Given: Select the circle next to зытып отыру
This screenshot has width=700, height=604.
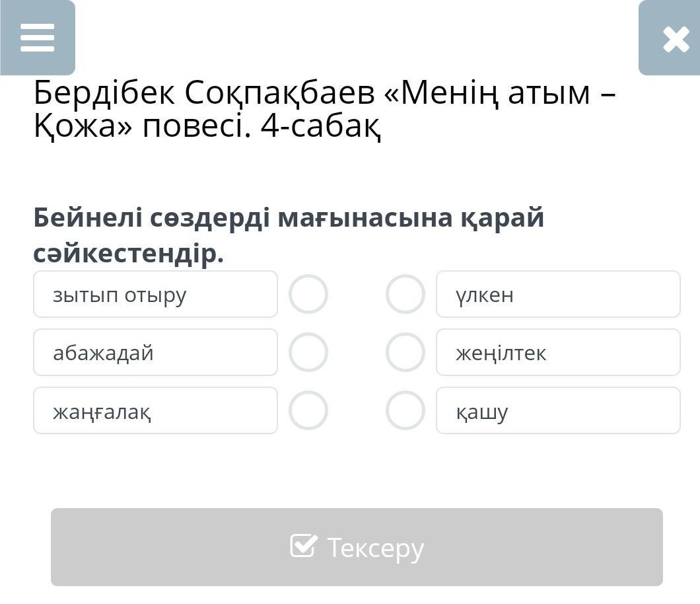Looking at the screenshot, I should (x=308, y=294).
